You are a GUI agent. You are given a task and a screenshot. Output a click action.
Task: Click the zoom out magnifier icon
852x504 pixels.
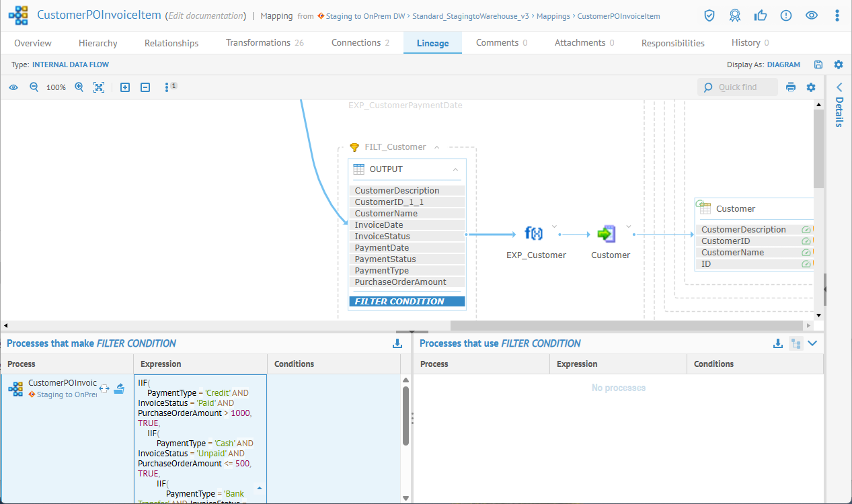click(34, 87)
